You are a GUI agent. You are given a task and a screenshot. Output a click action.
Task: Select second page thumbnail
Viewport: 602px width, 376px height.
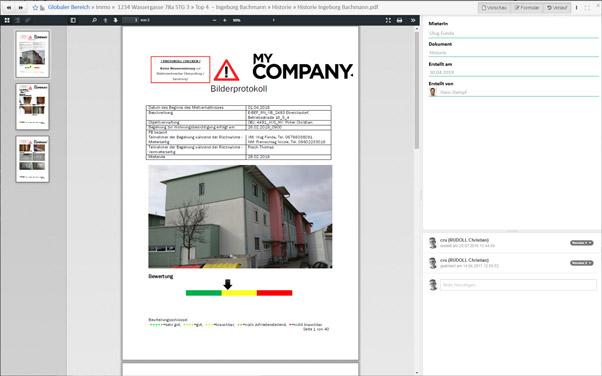click(x=33, y=106)
